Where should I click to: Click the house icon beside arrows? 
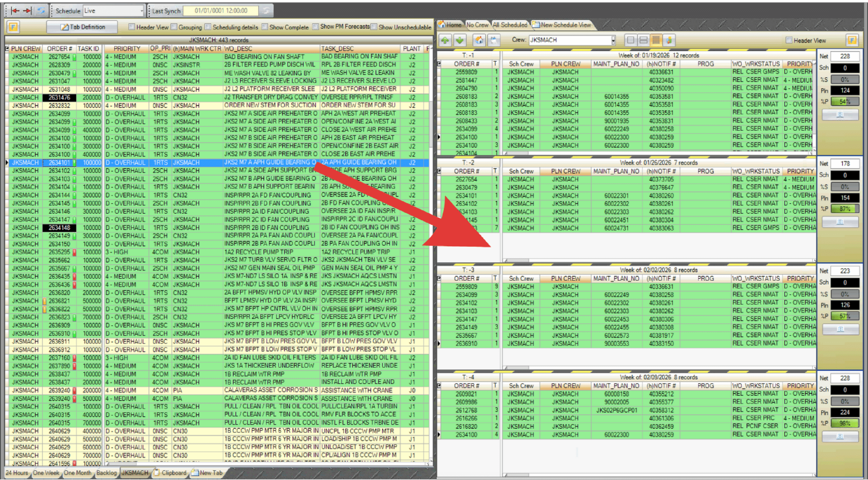[479, 40]
